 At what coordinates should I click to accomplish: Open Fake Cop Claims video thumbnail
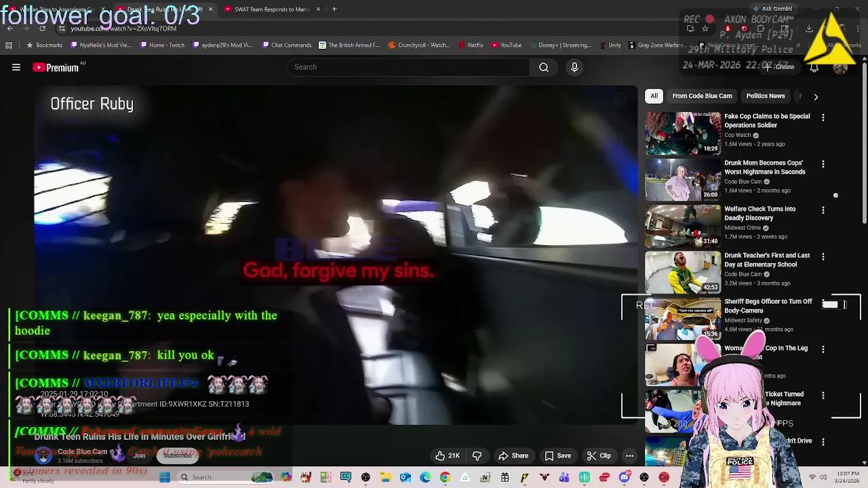pyautogui.click(x=683, y=134)
